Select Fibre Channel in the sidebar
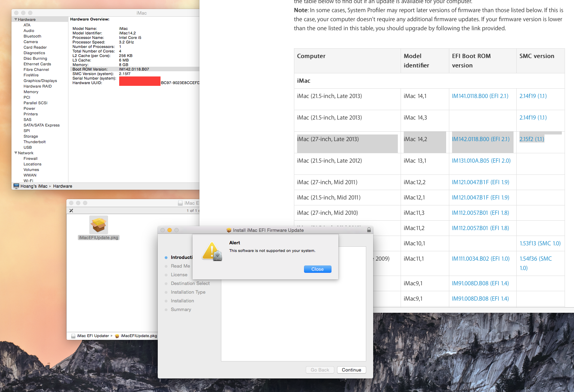Screen dimensions: 574x392 tap(36, 70)
